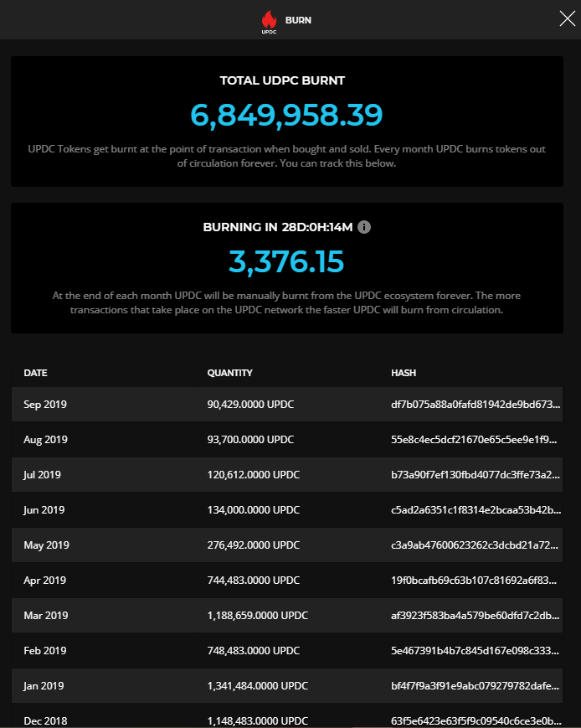Close the Burn panel with X
The image size is (581, 728).
[567, 18]
